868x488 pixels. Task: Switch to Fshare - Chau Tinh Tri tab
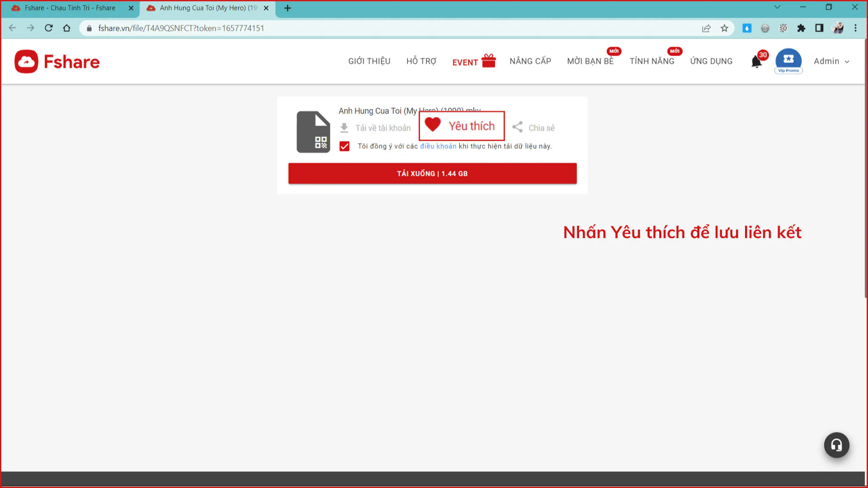[70, 8]
